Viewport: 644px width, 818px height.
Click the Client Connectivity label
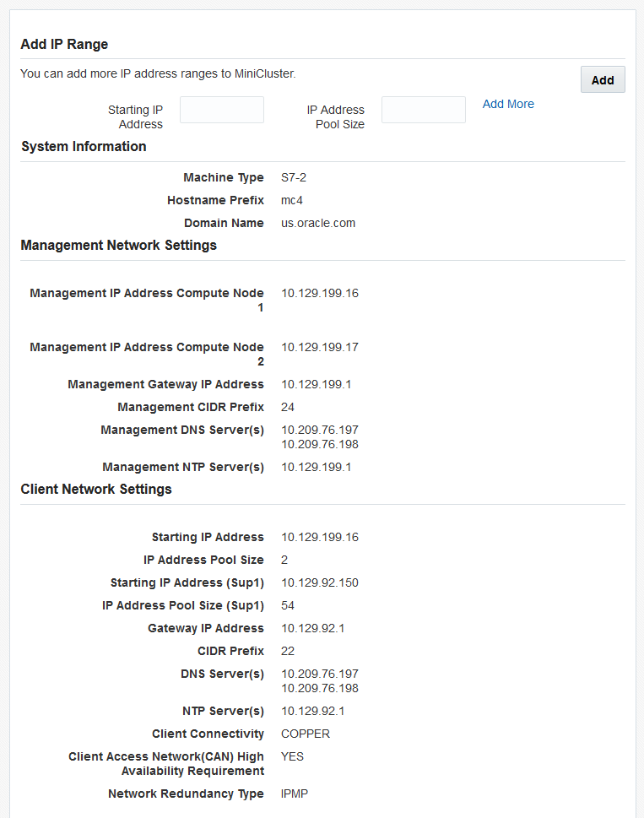tap(208, 734)
